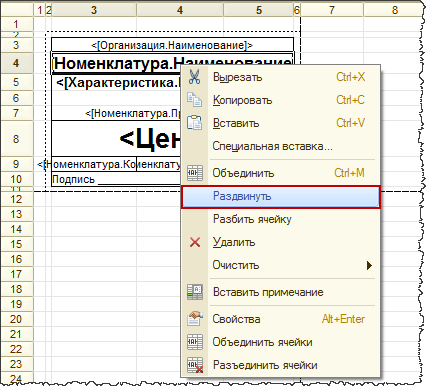Click the clipboard icon beside Вставить

(195, 123)
